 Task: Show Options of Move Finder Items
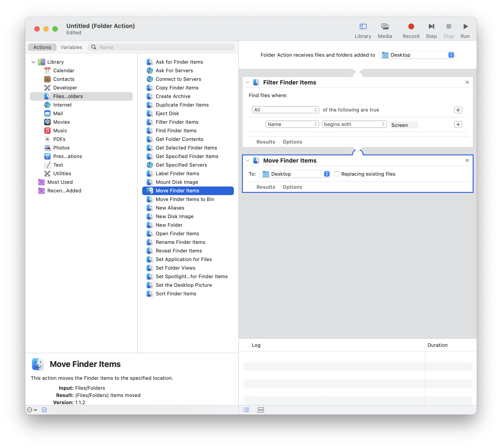tap(292, 187)
